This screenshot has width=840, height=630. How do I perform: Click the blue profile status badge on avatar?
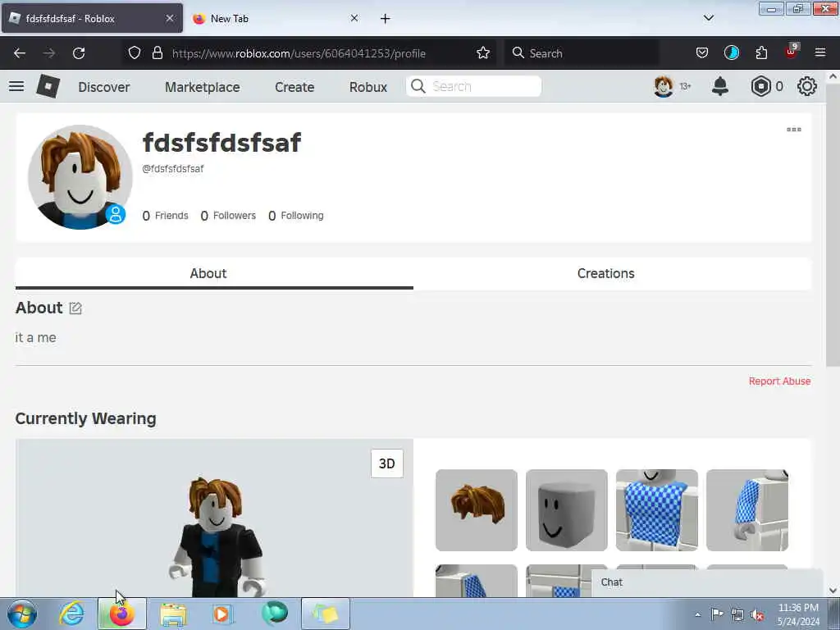pos(115,214)
